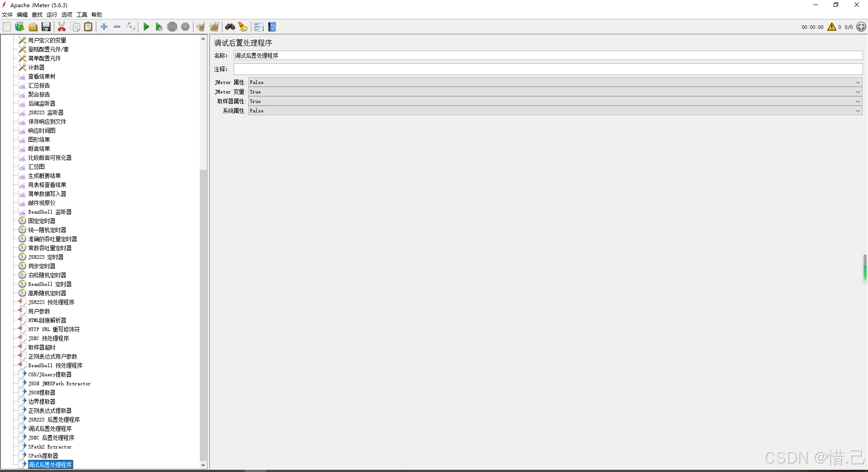Clear all results with double broom icon
The height and width of the screenshot is (472, 868).
pos(214,27)
